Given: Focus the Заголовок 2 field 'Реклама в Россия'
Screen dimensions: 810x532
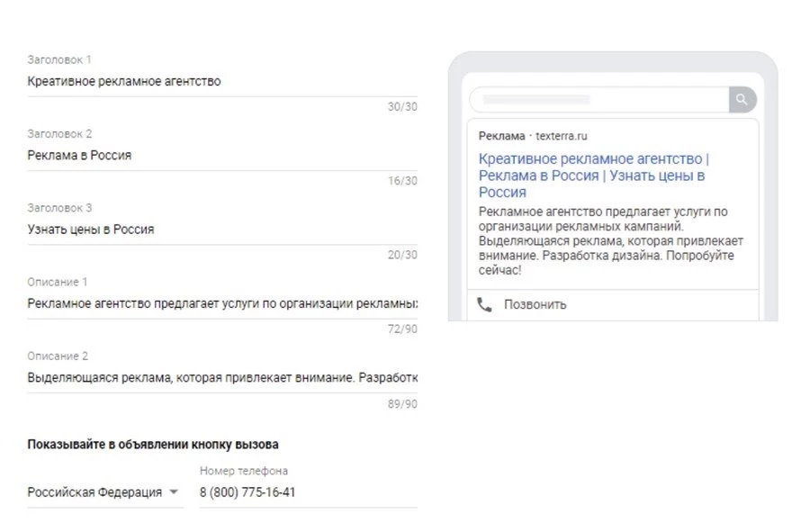Looking at the screenshot, I should (x=220, y=156).
